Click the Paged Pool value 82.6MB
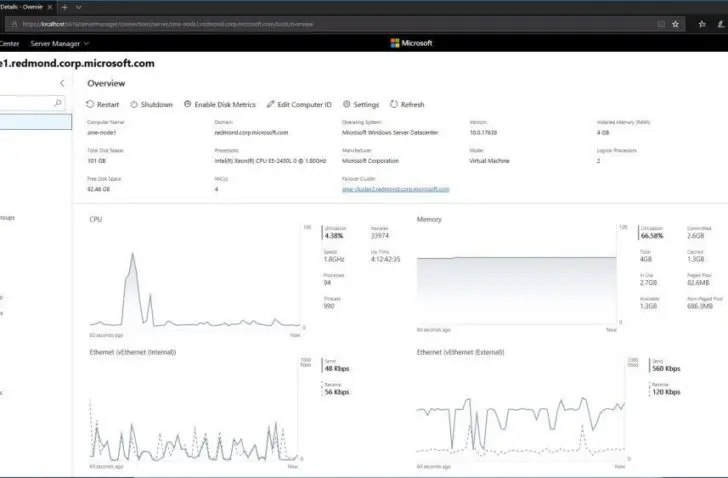 698,283
